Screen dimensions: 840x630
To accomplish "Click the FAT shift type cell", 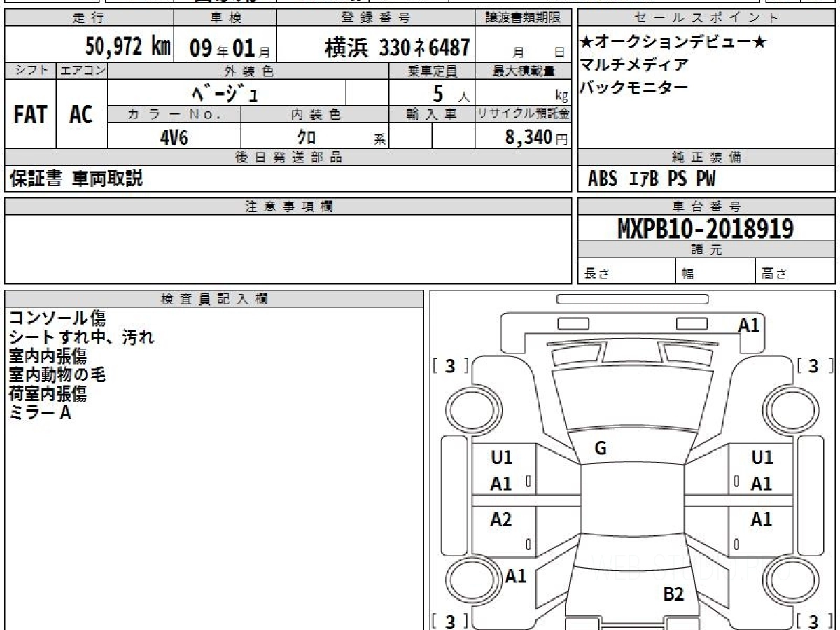I will tap(30, 115).
